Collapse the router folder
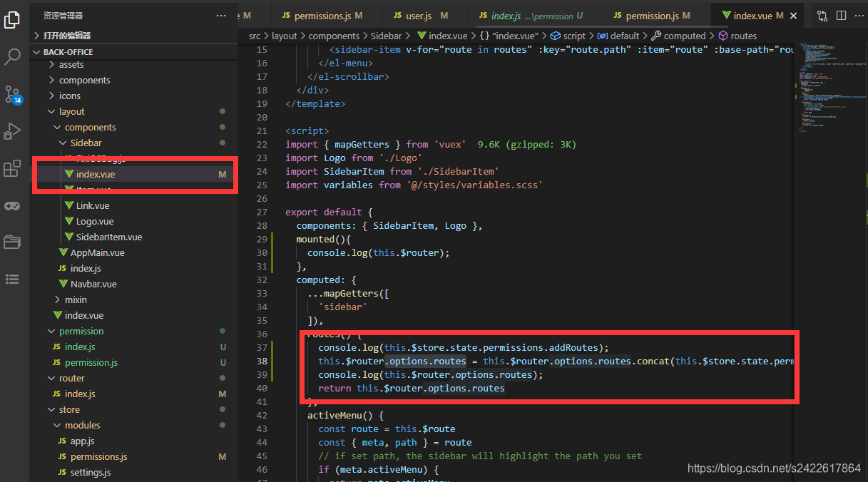This screenshot has width=868, height=482. pos(51,378)
